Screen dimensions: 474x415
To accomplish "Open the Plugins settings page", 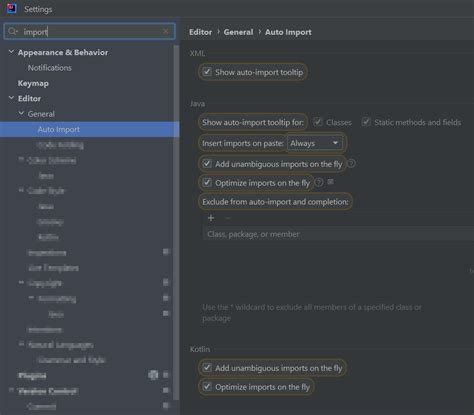I will coord(32,376).
